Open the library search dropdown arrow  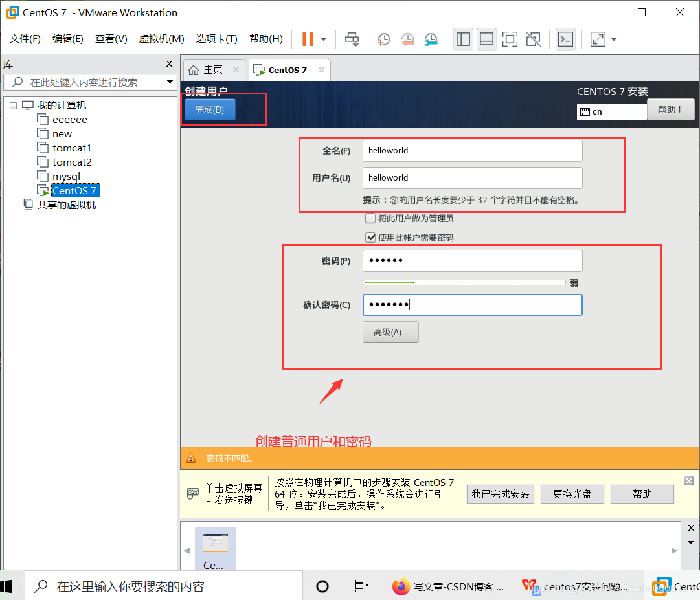click(170, 82)
